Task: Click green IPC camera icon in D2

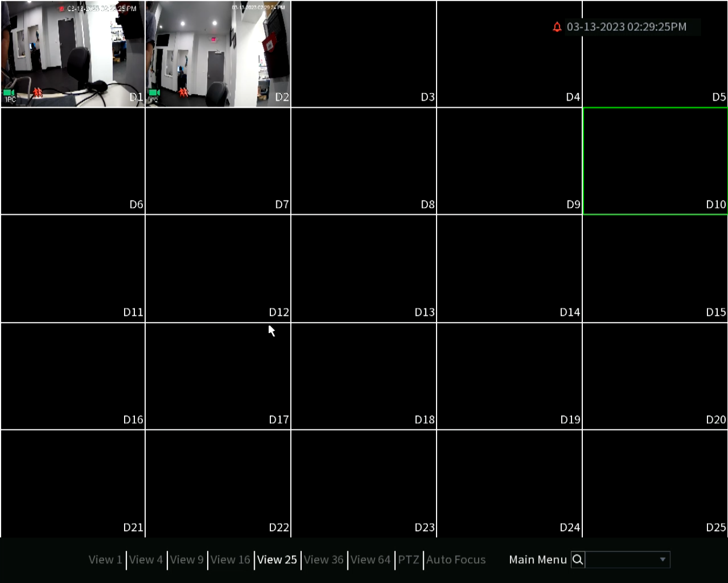Action: [154, 93]
